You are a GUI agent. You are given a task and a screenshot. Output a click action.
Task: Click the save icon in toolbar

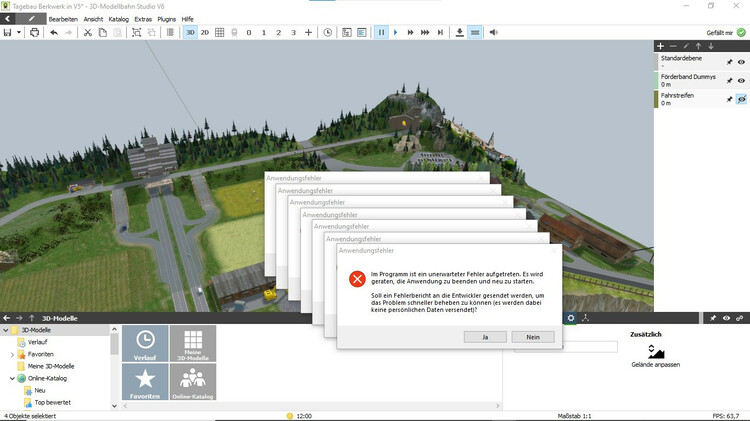click(7, 33)
